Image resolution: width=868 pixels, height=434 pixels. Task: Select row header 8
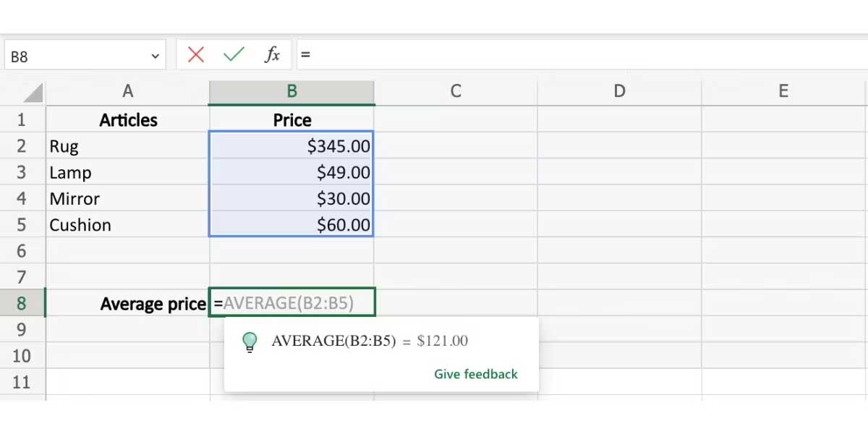point(22,304)
